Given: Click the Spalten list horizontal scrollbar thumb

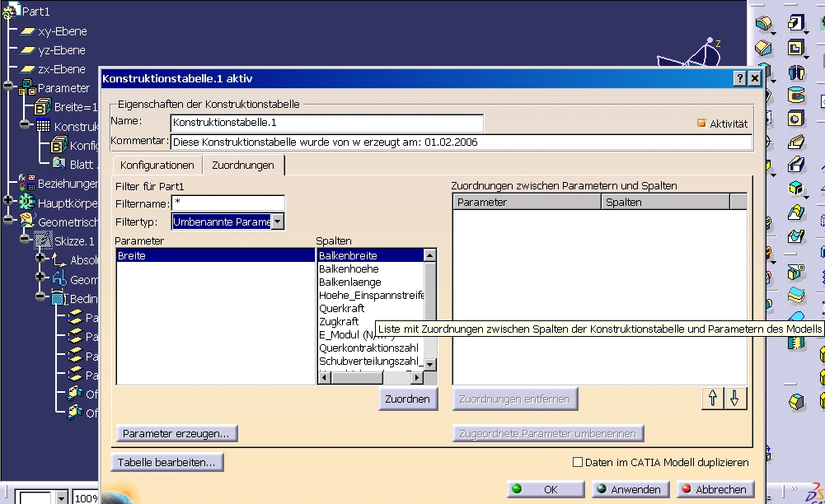Looking at the screenshot, I should pos(356,377).
